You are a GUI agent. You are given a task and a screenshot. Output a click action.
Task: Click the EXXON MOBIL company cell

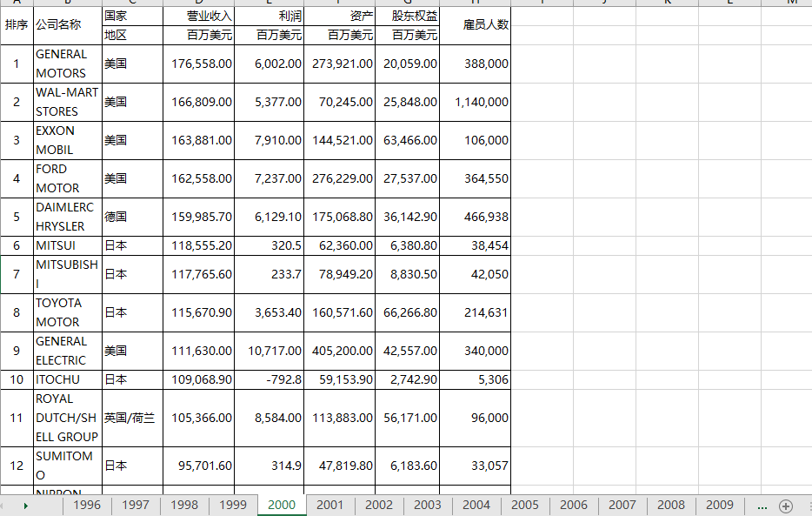coord(68,140)
